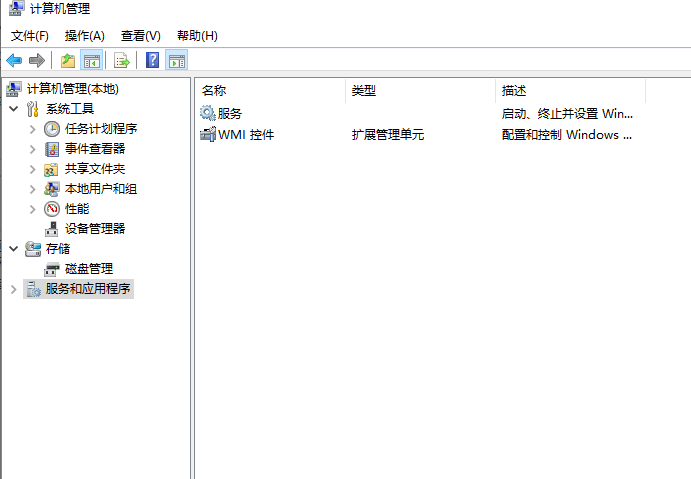
Task: Click the 类型 column header
Action: 420,91
